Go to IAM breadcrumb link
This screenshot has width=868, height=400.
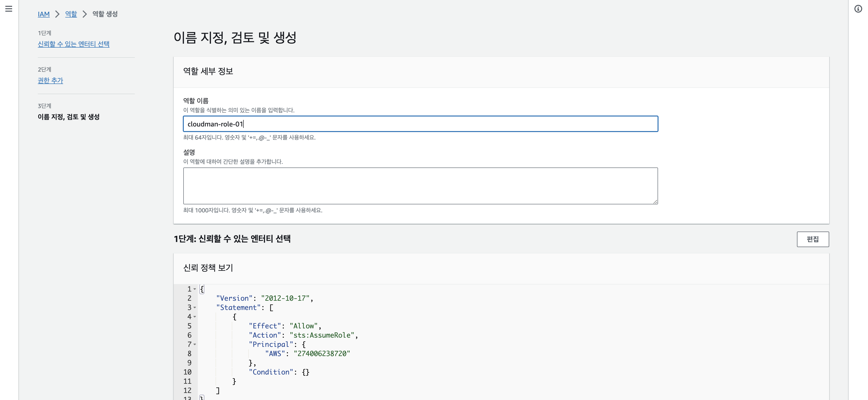pos(43,14)
